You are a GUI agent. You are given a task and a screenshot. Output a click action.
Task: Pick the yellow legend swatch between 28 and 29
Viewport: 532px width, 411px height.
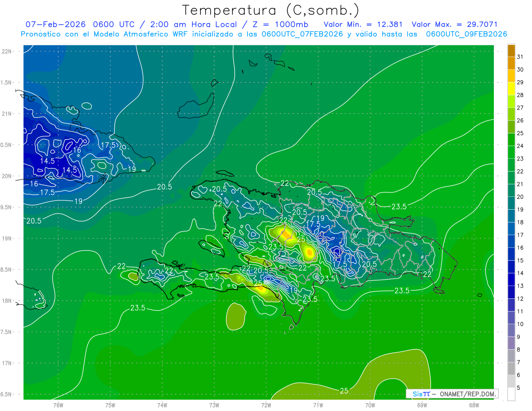click(511, 89)
